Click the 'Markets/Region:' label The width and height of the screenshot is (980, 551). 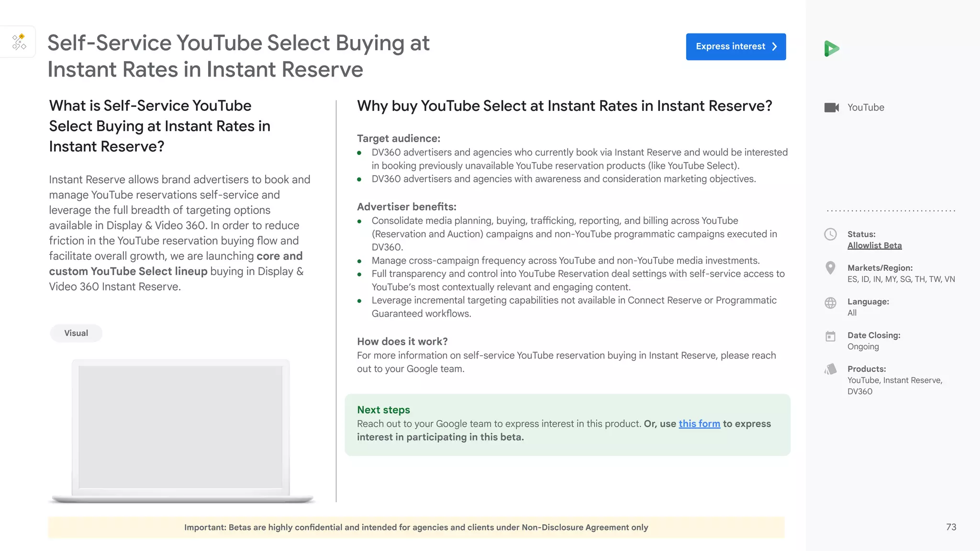pos(880,268)
